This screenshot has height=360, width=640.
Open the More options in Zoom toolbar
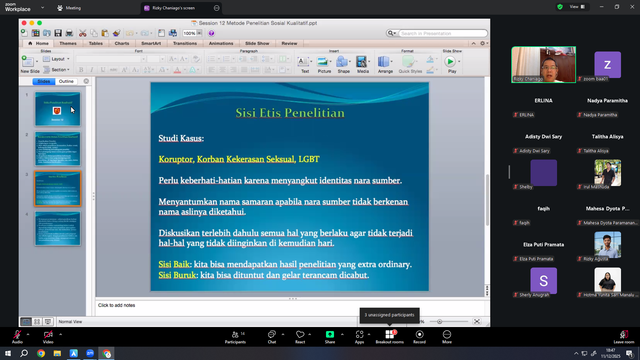[x=447, y=337]
